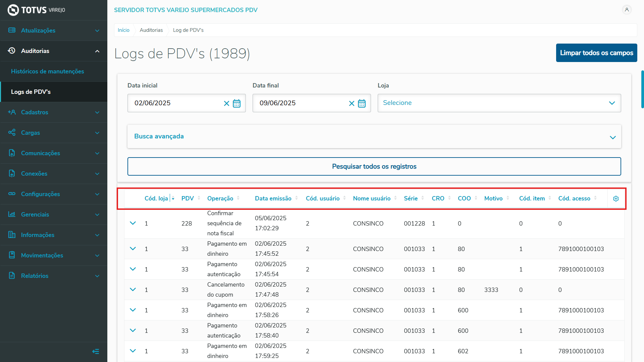Click Limpar todos os campos button
Viewport: 644px width, 362px height.
596,53
